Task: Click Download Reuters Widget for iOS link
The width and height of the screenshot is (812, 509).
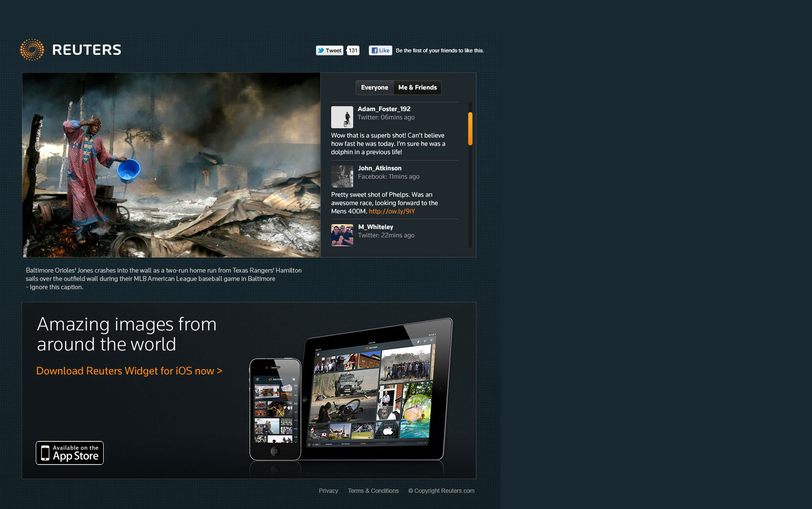Action: pyautogui.click(x=129, y=371)
